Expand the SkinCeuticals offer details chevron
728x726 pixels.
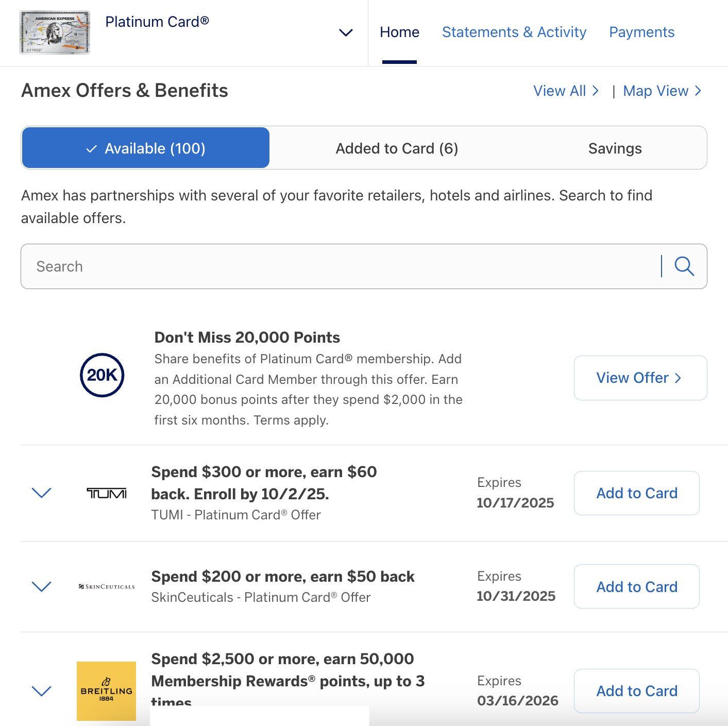click(x=42, y=587)
